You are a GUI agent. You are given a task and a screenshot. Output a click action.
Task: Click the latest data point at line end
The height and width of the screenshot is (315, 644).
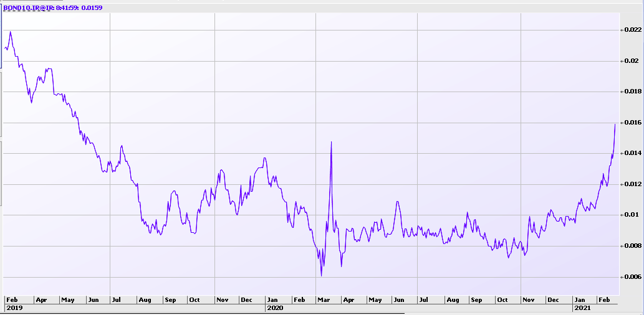click(x=615, y=124)
